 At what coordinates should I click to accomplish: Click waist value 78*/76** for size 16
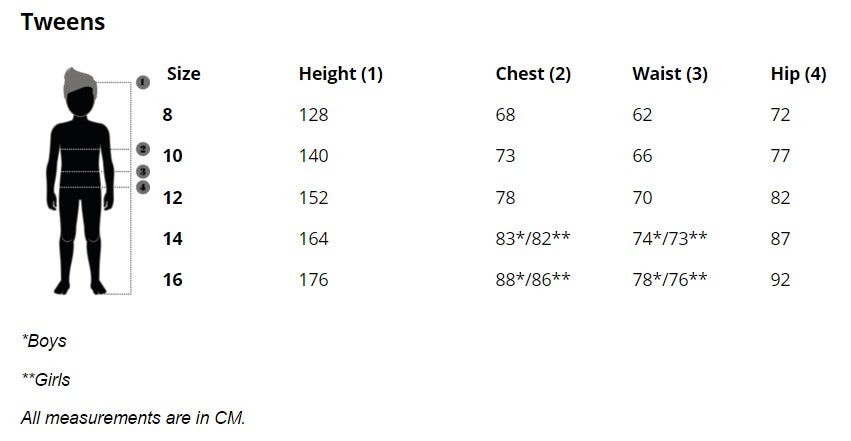tap(669, 280)
